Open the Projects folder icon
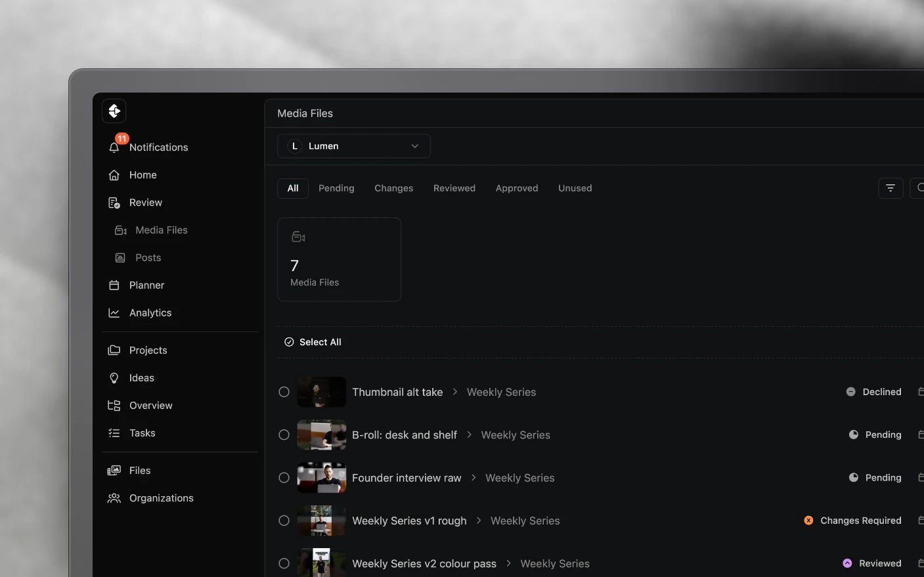The width and height of the screenshot is (924, 577). coord(114,351)
